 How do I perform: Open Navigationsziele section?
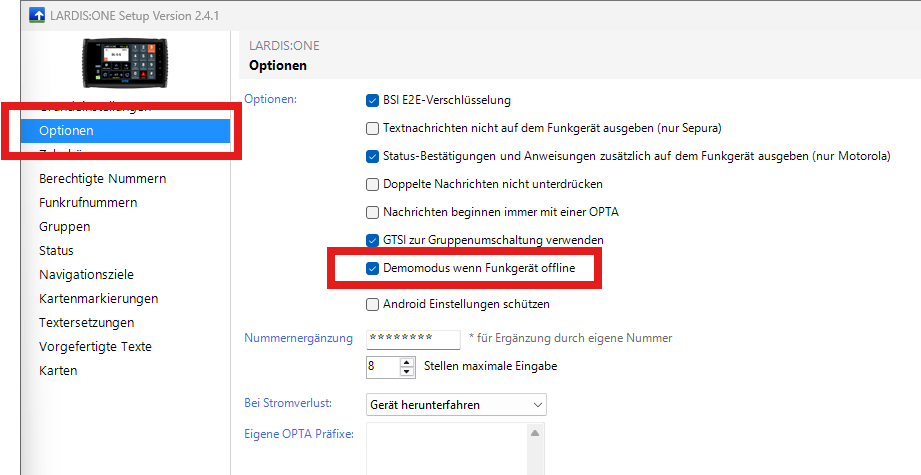click(x=86, y=275)
